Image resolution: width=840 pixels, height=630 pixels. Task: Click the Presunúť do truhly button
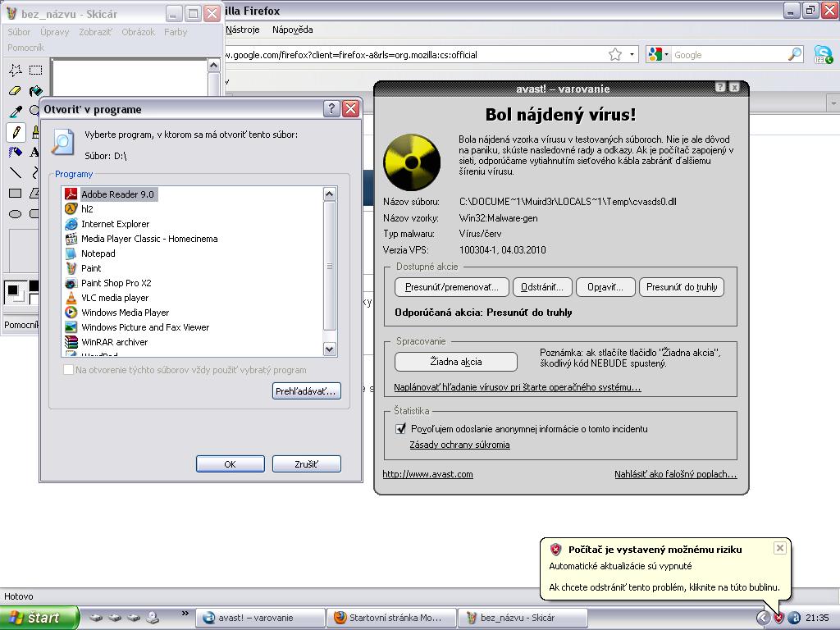pyautogui.click(x=681, y=287)
